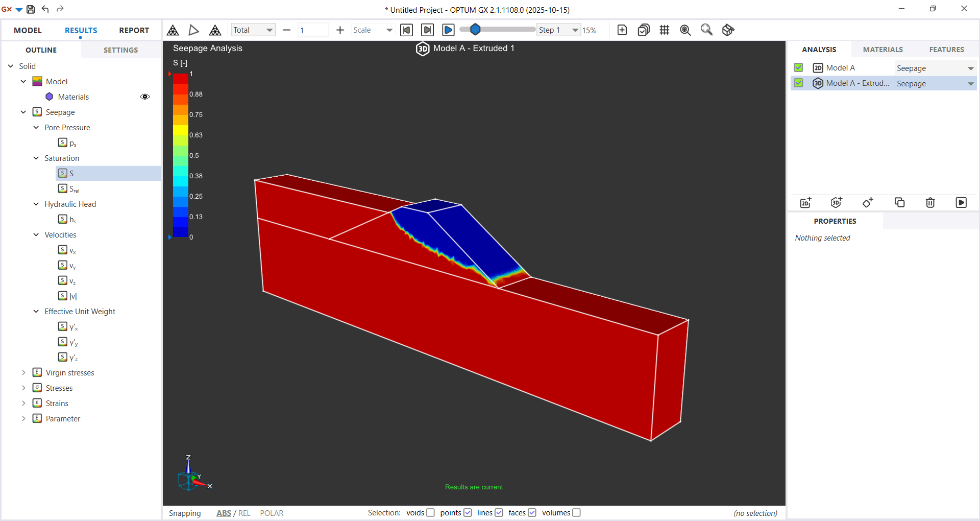Switch to the REPORT tab
The height and width of the screenshot is (521, 980).
[134, 31]
